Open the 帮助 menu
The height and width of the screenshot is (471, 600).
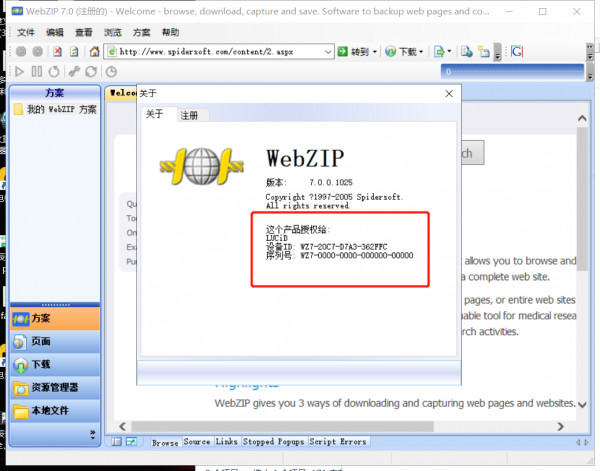pyautogui.click(x=170, y=33)
